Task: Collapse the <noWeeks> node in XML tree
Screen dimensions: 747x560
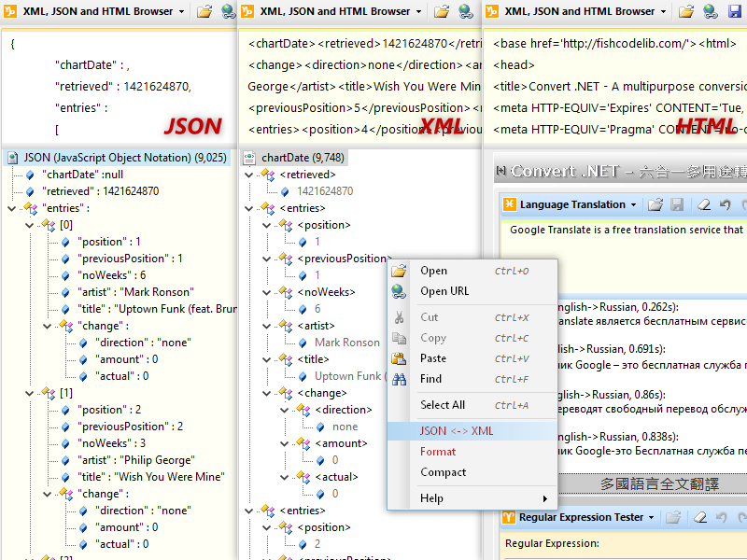Action: coord(266,292)
